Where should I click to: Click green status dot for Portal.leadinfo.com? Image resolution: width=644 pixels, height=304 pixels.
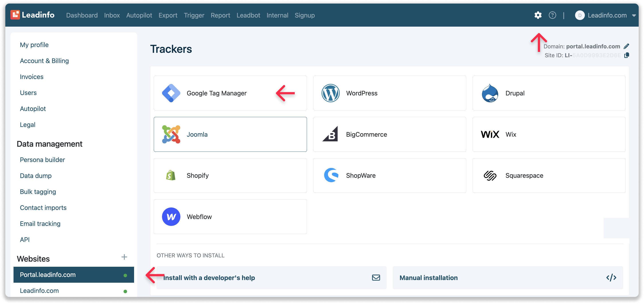click(x=125, y=275)
